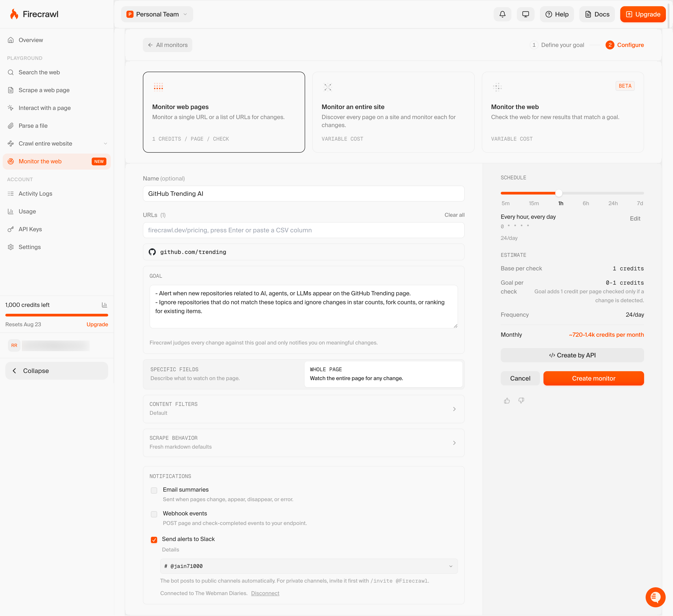Image resolution: width=673 pixels, height=616 pixels.
Task: Select Monitor the web sidebar item
Action: [x=57, y=162]
